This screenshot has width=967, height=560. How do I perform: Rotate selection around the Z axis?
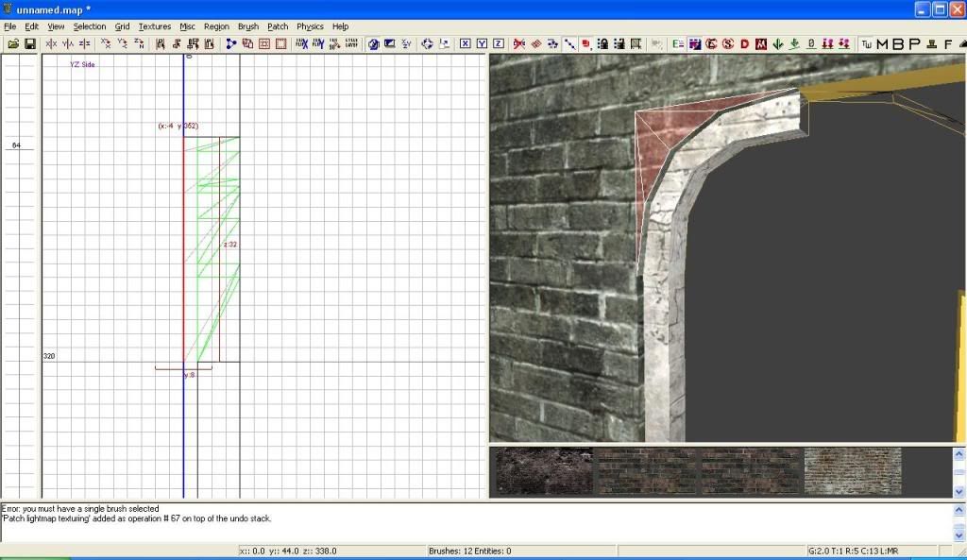click(x=139, y=43)
